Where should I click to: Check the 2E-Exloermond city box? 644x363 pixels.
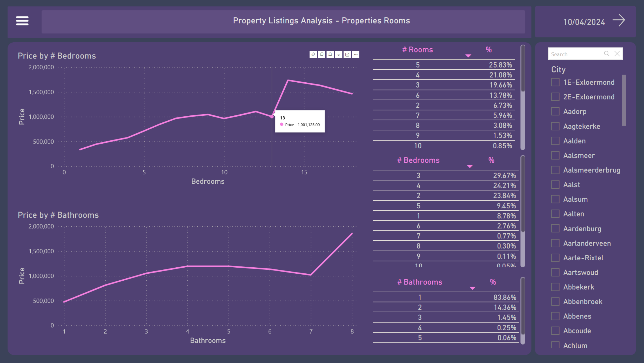click(x=555, y=97)
